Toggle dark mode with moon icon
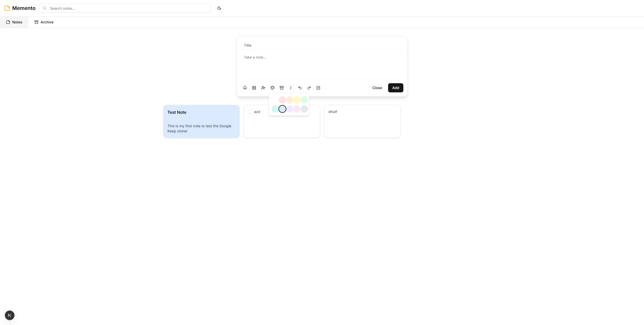The image size is (644, 325). 219,8
